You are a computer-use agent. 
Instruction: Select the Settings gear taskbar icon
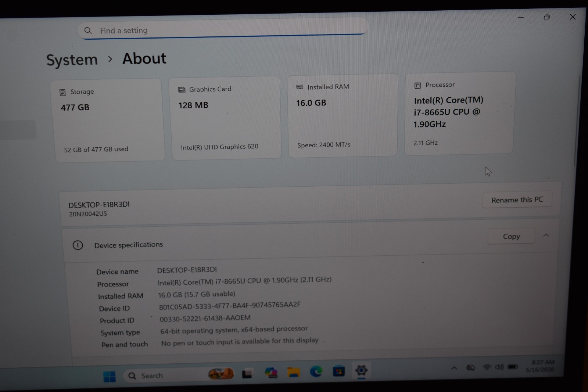(361, 370)
